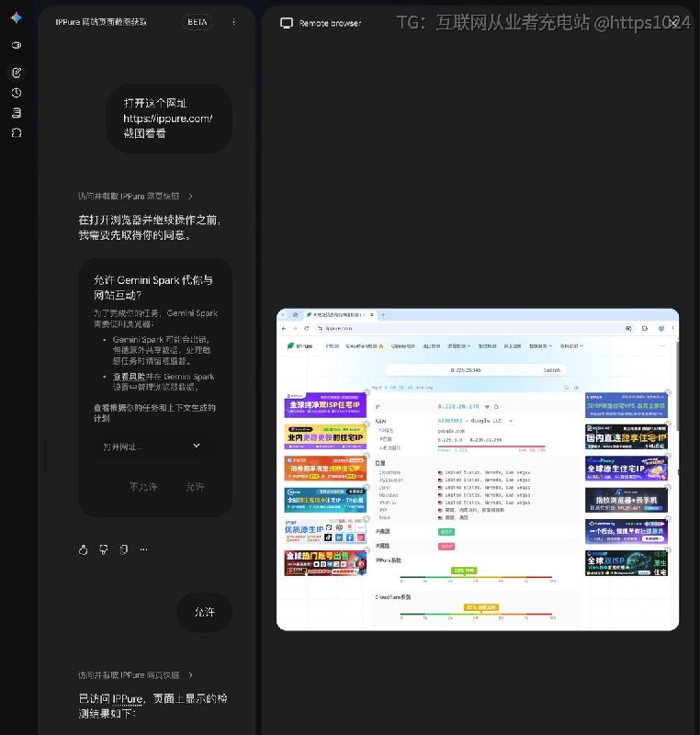Image resolution: width=700 pixels, height=735 pixels.
Task: Open the AS396982 ASN link
Action: tap(450, 421)
